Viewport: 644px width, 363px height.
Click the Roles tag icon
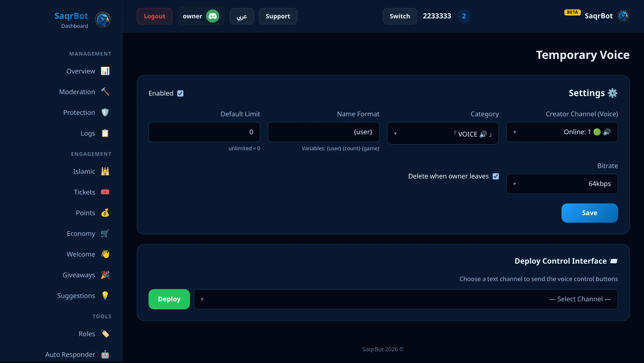105,334
